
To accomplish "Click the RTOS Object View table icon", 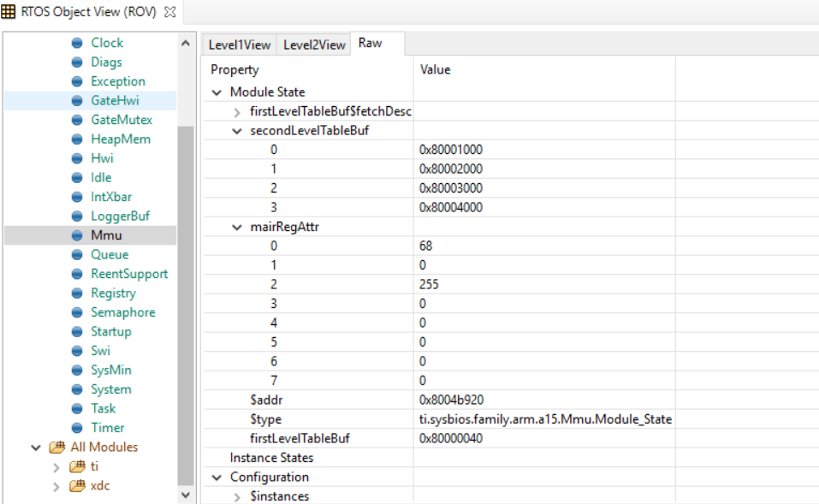I will 9,11.
